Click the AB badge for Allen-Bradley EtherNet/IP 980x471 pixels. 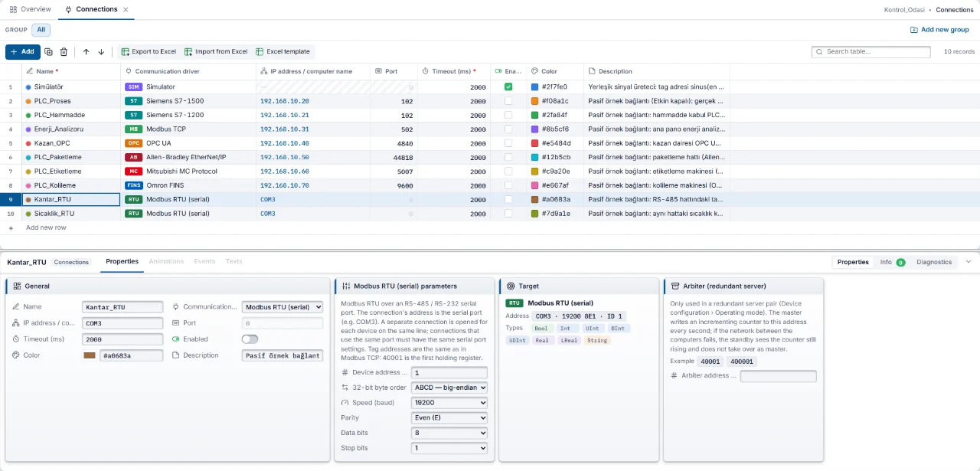pos(134,158)
